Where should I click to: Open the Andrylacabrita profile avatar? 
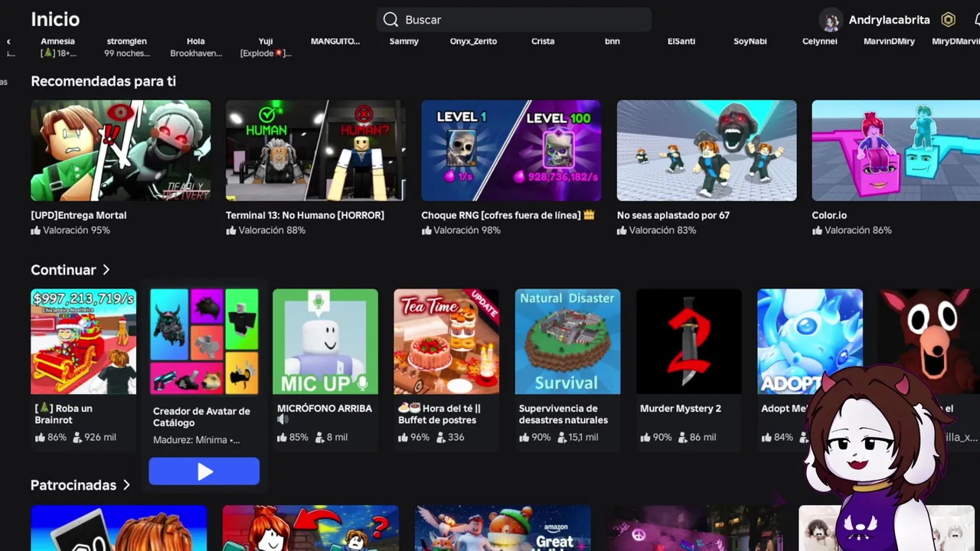(831, 20)
